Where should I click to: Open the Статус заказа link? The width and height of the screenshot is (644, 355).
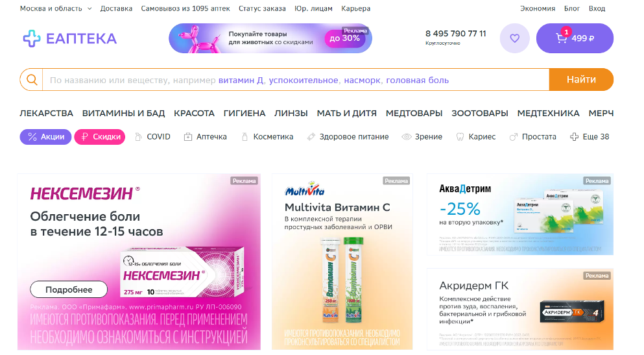click(x=262, y=8)
